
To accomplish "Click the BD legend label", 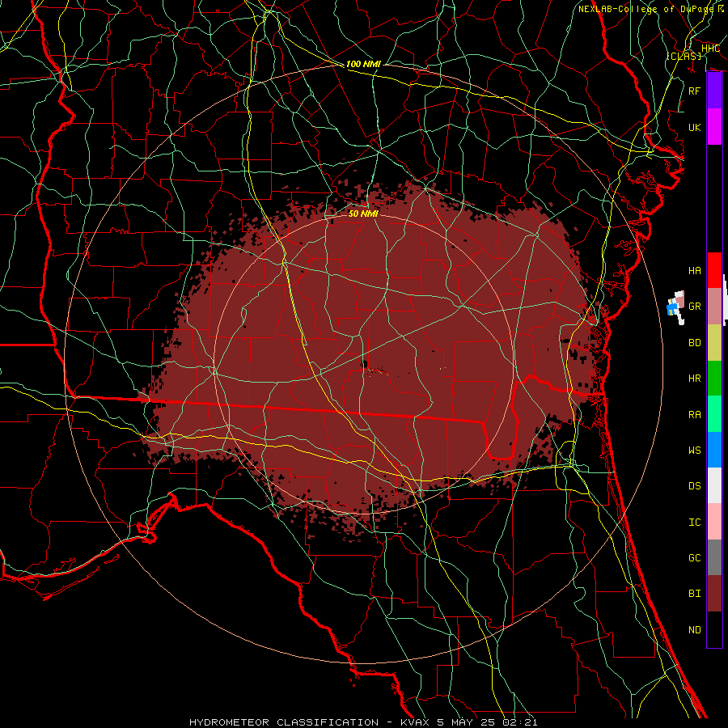I will pyautogui.click(x=695, y=343).
